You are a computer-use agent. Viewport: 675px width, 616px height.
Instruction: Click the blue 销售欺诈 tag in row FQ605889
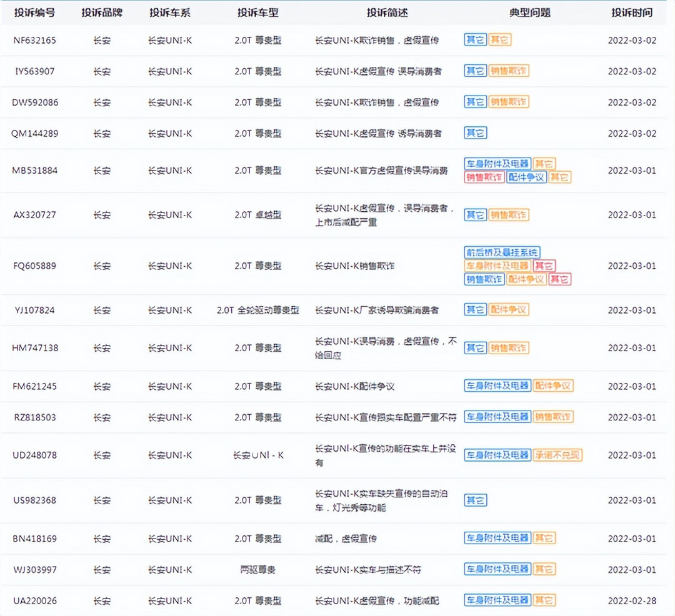pos(484,279)
